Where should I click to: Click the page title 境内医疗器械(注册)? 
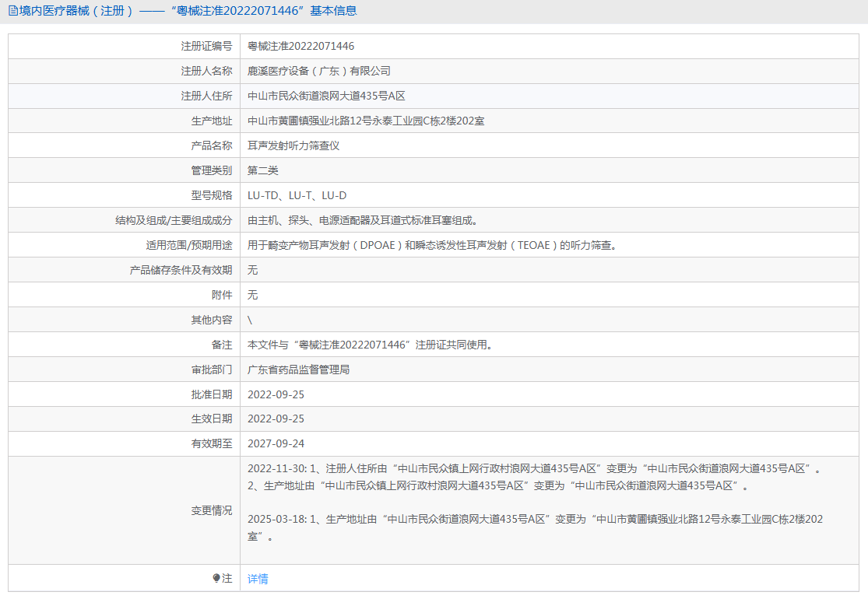point(76,11)
